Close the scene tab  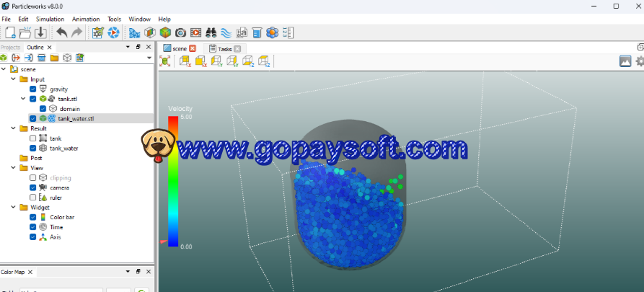pyautogui.click(x=193, y=49)
